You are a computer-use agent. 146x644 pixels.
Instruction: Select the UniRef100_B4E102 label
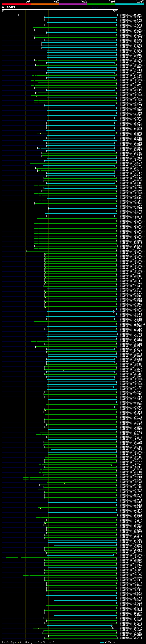coord(131,625)
